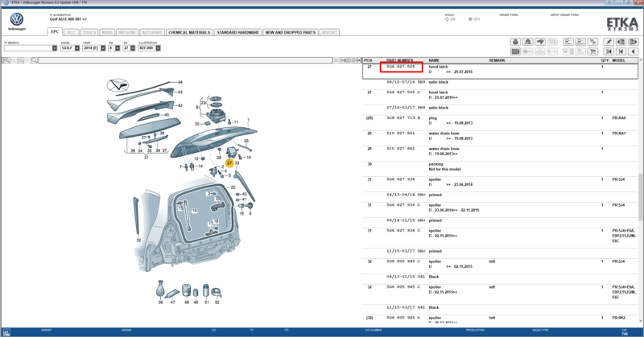Open the NEW AND DROPPED PARTS tab
Image resolution: width=644 pixels, height=337 pixels.
tap(291, 32)
